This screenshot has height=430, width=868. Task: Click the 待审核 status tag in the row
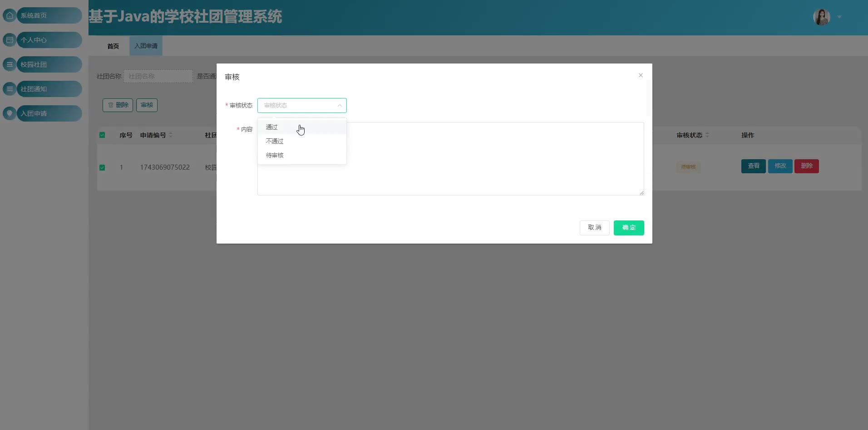click(688, 167)
